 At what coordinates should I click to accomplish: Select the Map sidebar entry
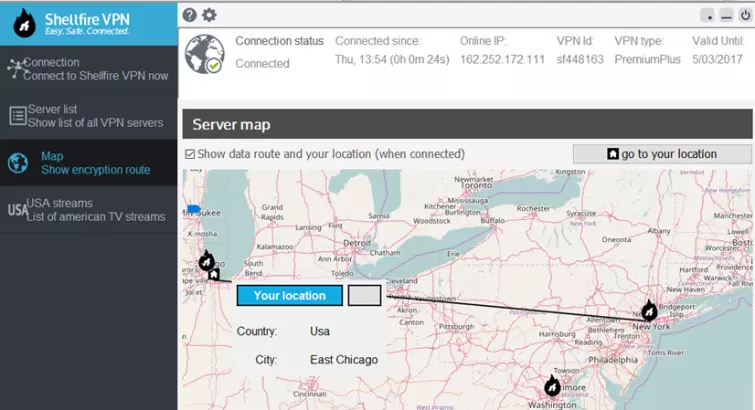(95, 163)
